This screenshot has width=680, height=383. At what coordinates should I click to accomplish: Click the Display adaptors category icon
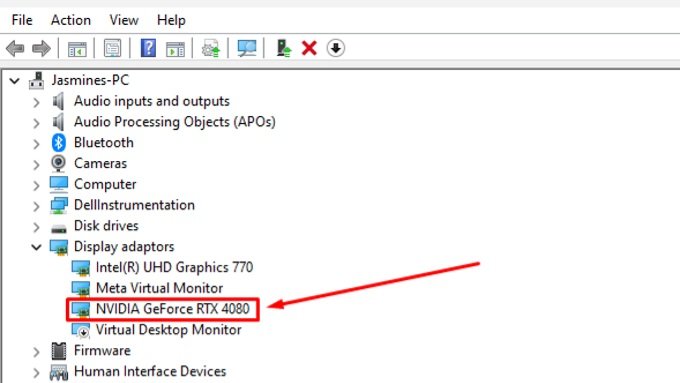click(59, 247)
